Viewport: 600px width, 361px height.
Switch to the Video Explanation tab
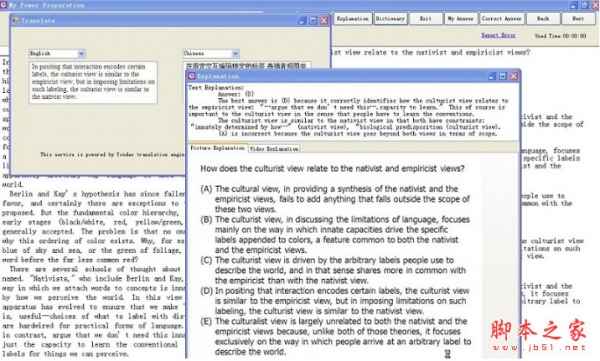[274, 149]
